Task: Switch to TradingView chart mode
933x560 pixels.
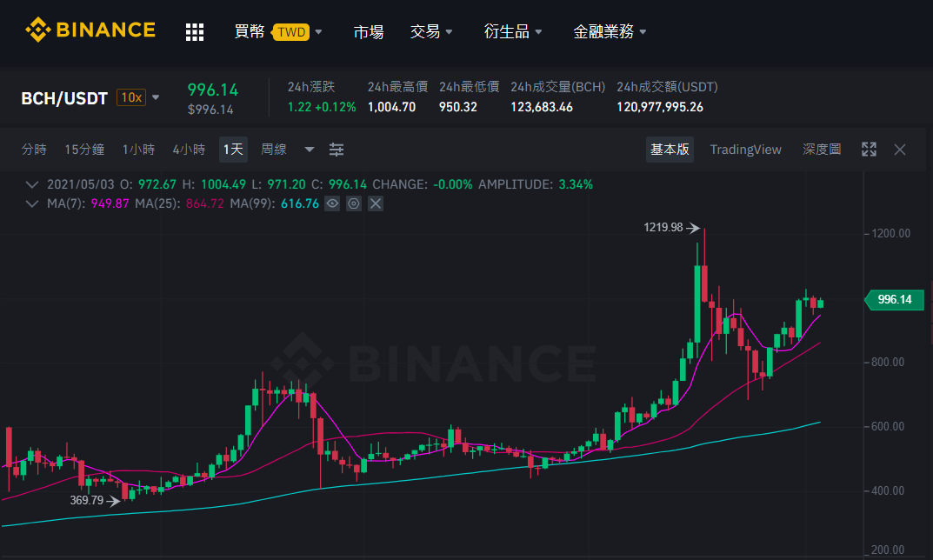Action: click(745, 150)
